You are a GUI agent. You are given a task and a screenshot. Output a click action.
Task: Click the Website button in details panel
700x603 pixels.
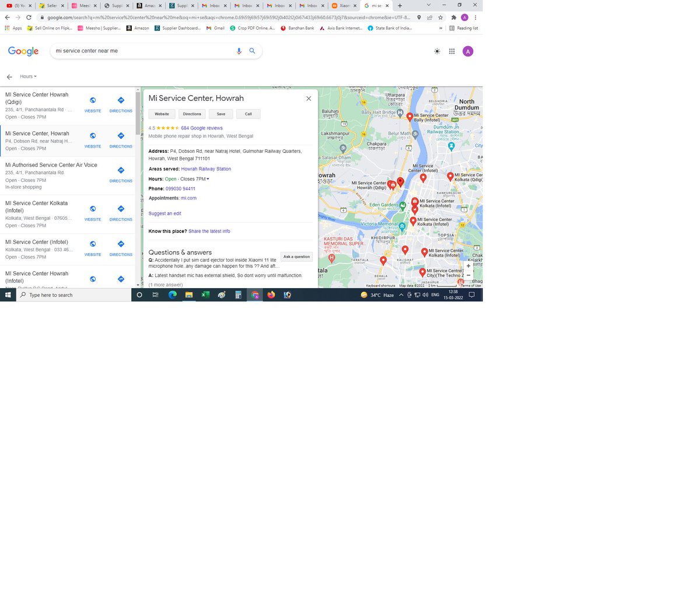162,114
